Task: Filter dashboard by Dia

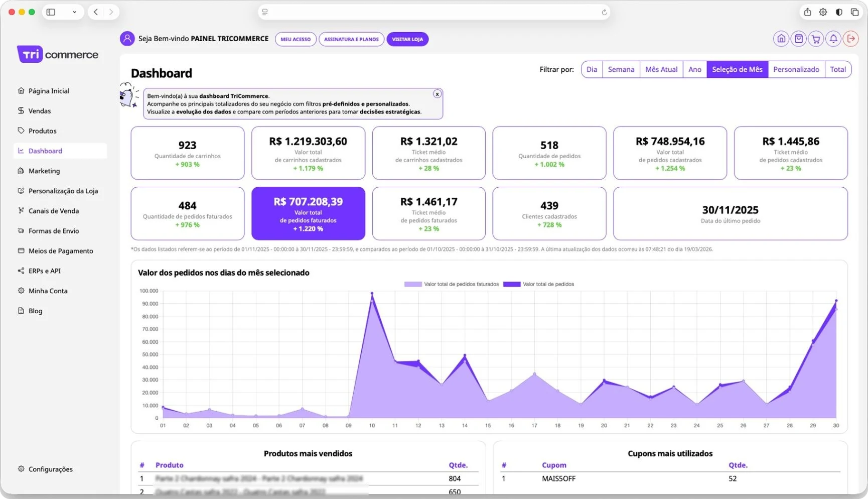Action: pyautogui.click(x=592, y=69)
